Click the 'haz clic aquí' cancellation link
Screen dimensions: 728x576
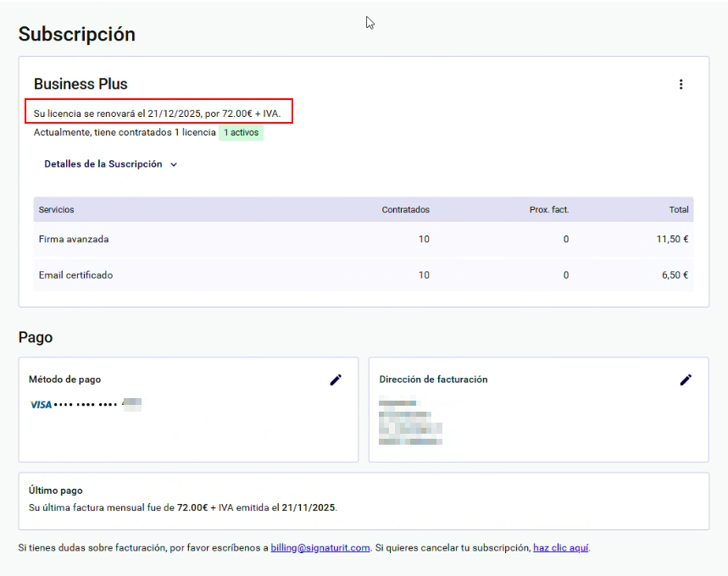click(x=561, y=548)
